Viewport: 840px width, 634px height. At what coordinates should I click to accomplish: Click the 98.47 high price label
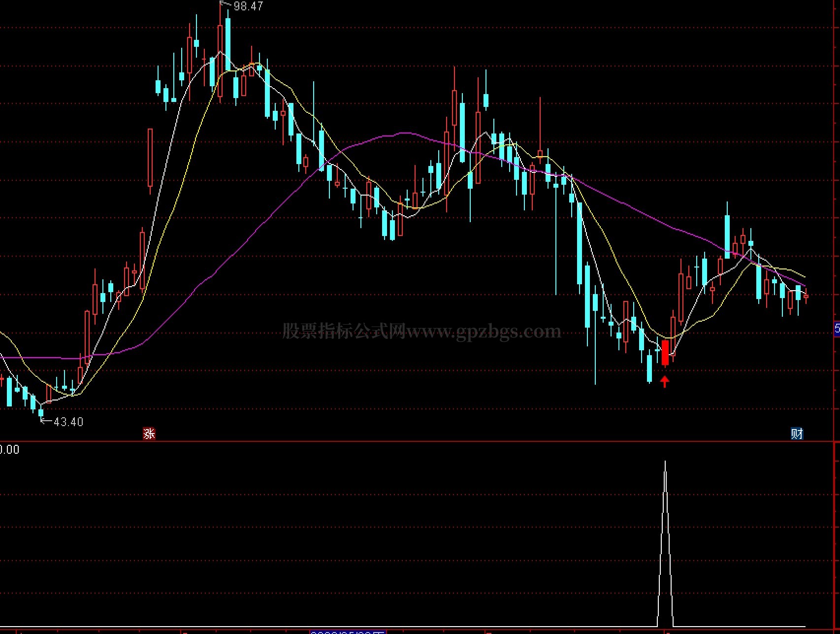coord(248,6)
